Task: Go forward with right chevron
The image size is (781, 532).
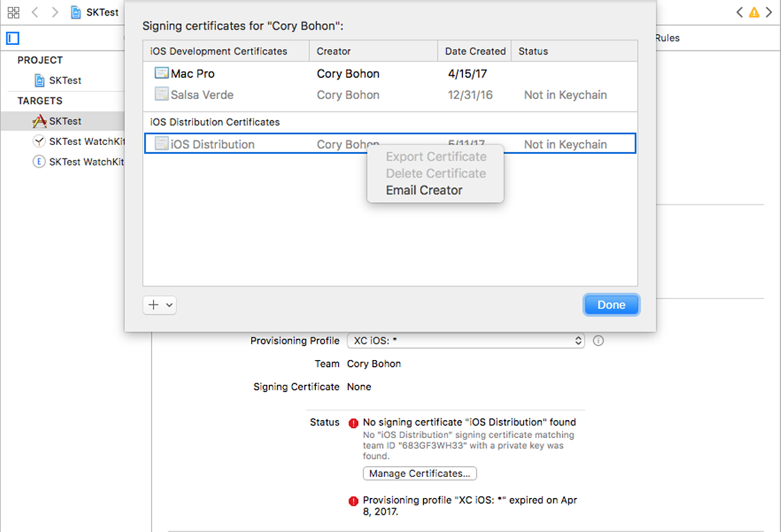Action: (x=55, y=12)
